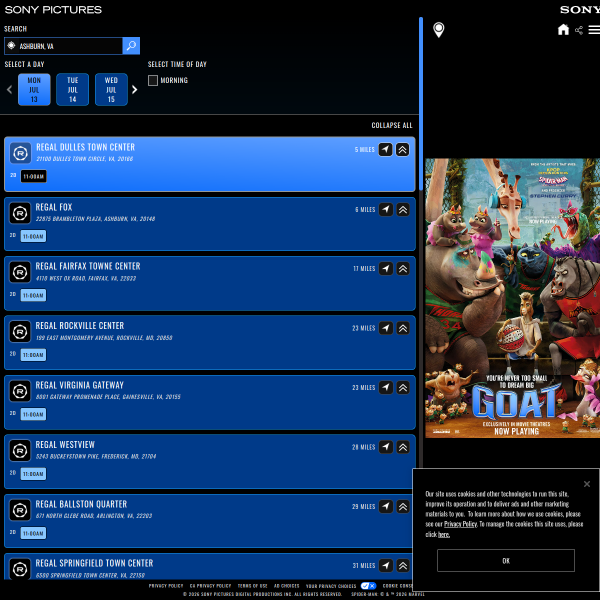The height and width of the screenshot is (600, 600).
Task: Click Regal logo for Regal Fox
Action: [x=20, y=213]
